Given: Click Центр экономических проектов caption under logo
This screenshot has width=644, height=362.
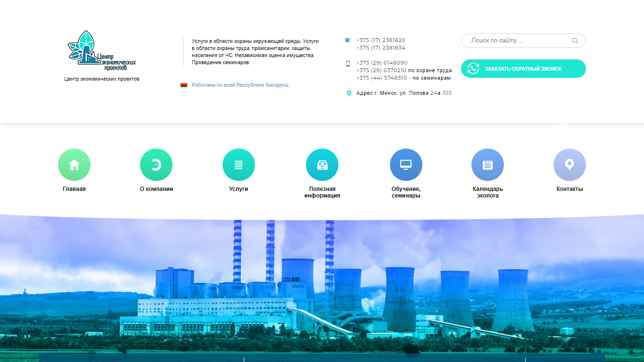Looking at the screenshot, I should (x=102, y=79).
